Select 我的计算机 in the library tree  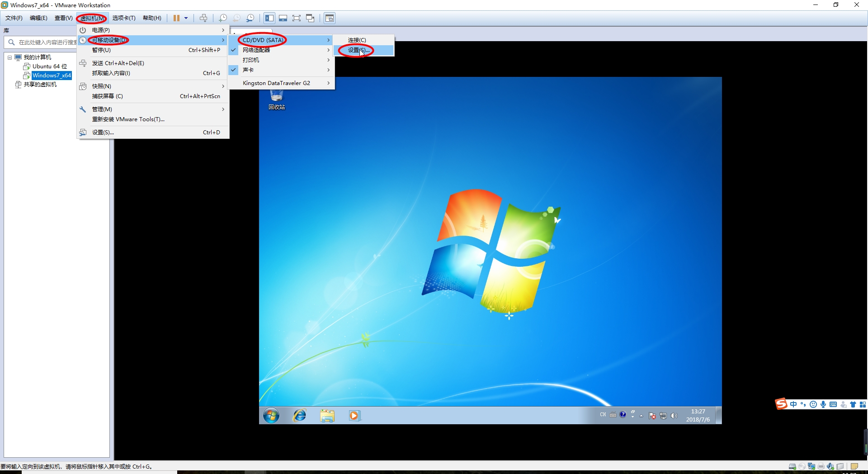pos(38,57)
